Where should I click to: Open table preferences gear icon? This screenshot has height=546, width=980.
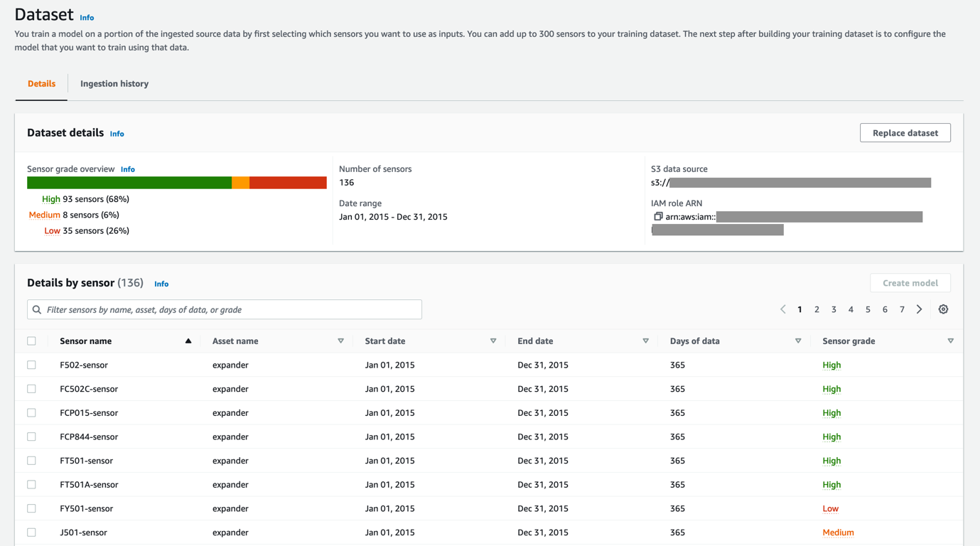click(943, 309)
